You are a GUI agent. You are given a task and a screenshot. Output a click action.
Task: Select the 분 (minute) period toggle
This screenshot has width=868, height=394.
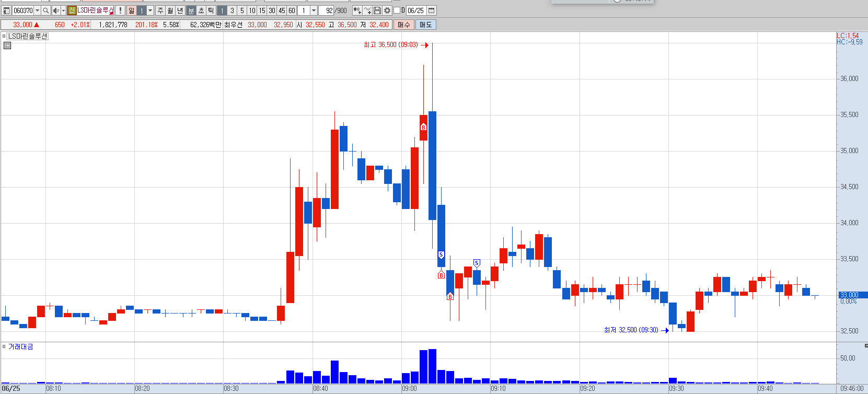coord(191,10)
